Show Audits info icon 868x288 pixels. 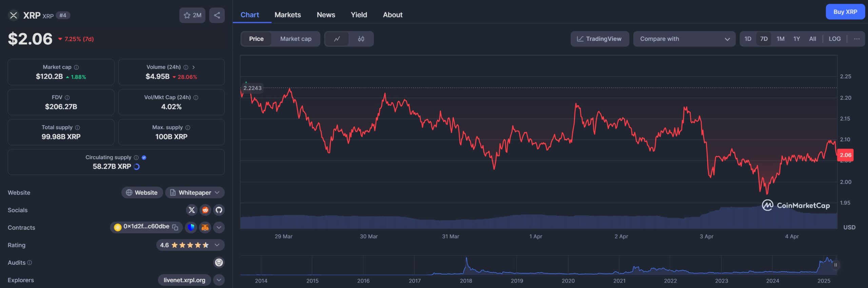click(29, 263)
